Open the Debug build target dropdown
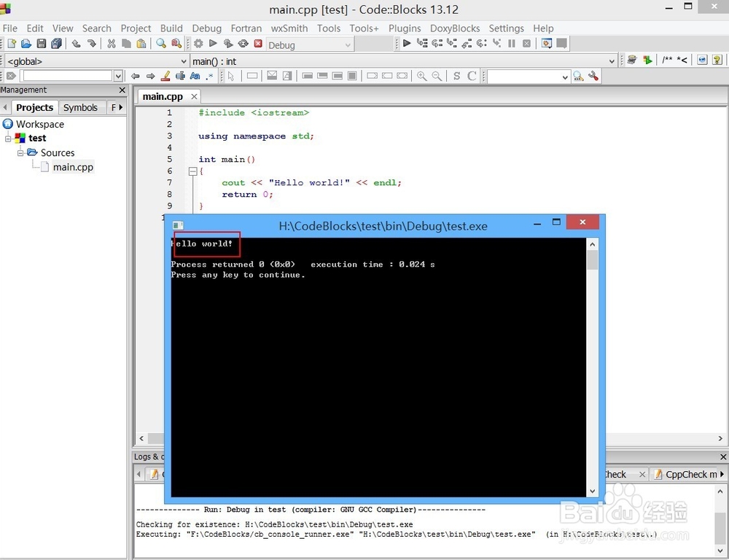Image resolution: width=729 pixels, height=560 pixels. (x=310, y=44)
